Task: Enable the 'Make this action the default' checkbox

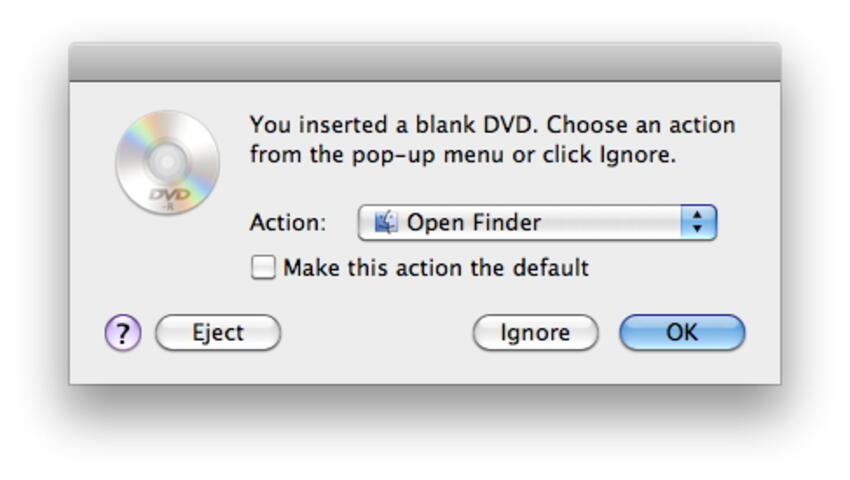Action: click(x=263, y=267)
